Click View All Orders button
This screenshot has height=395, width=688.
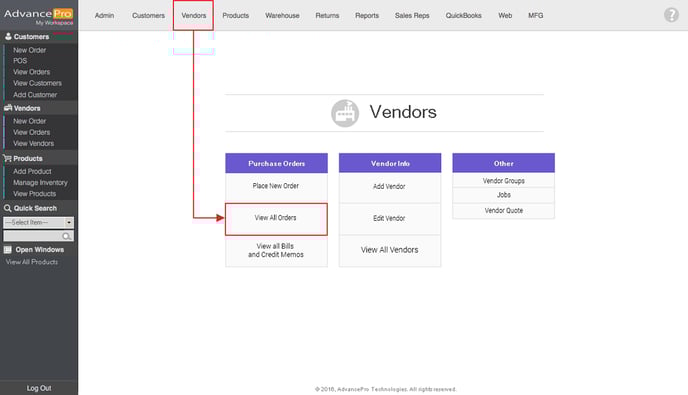[x=276, y=219]
